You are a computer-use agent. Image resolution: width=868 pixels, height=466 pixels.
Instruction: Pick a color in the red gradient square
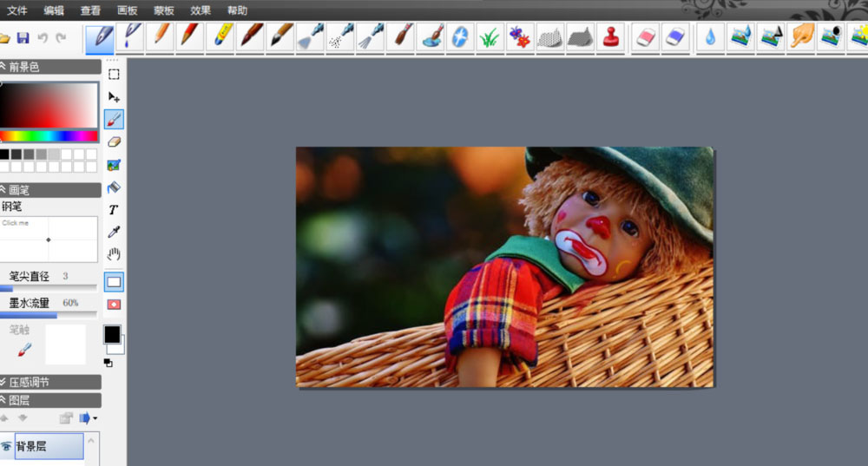(x=49, y=105)
